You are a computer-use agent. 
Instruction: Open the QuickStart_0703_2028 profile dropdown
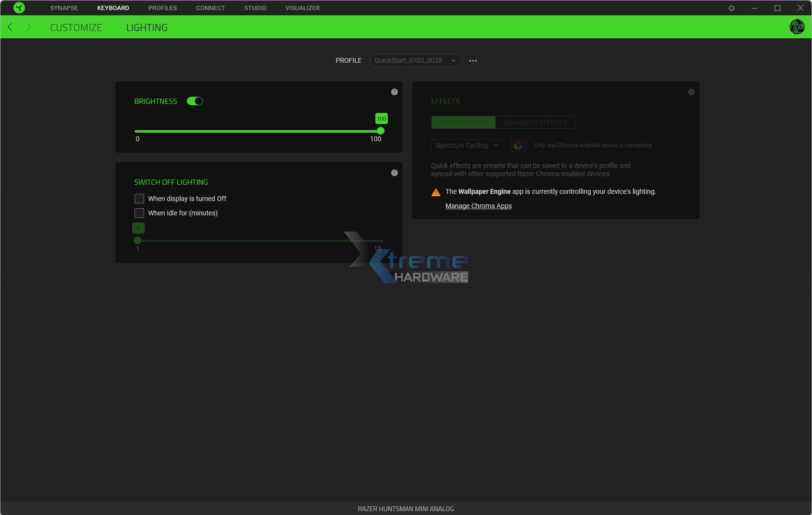tap(415, 60)
